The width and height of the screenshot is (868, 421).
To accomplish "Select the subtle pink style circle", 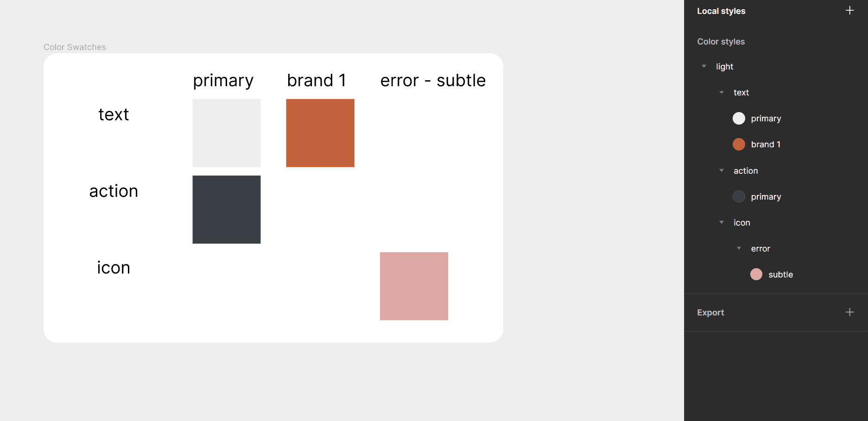I will [x=756, y=274].
